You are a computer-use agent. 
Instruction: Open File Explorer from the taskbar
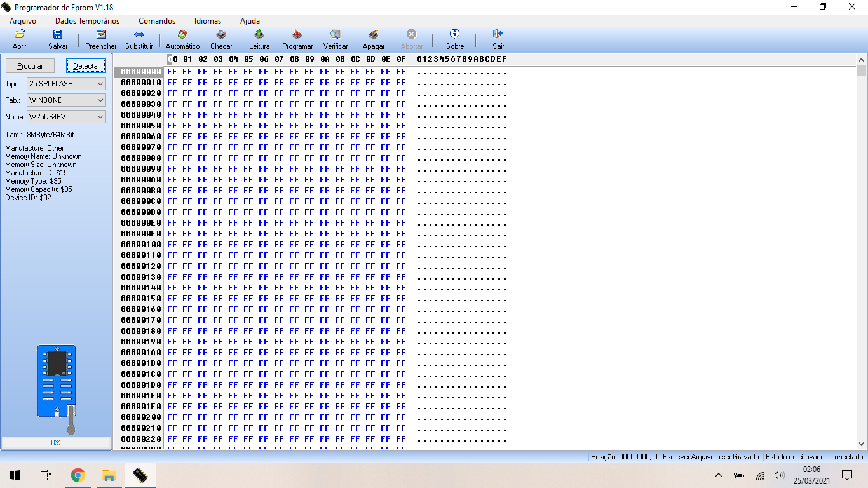click(x=109, y=475)
